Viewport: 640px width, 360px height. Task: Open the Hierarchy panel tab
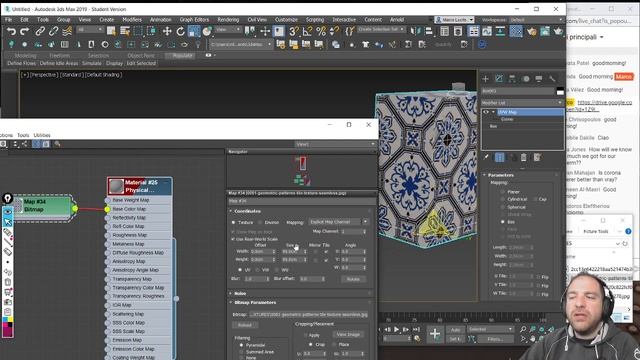pos(512,79)
